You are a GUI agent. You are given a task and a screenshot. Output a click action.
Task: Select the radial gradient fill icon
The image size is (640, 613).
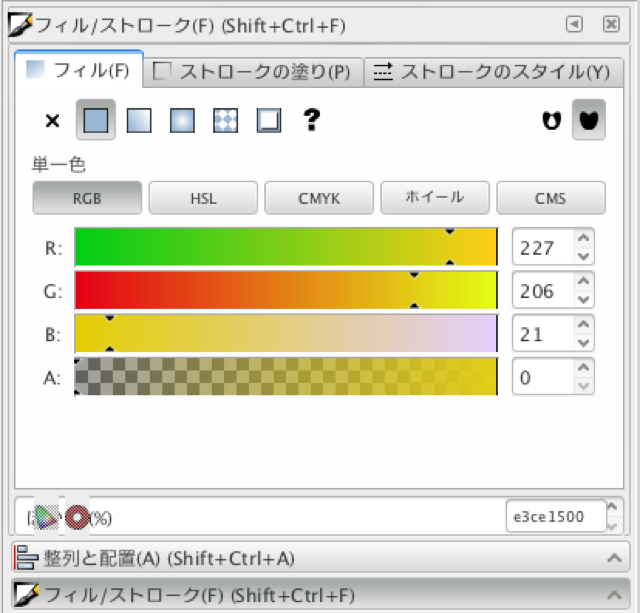click(x=182, y=121)
